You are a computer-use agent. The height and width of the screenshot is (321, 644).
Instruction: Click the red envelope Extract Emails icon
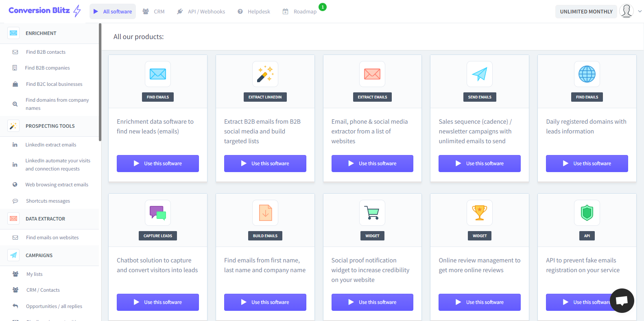click(x=372, y=74)
